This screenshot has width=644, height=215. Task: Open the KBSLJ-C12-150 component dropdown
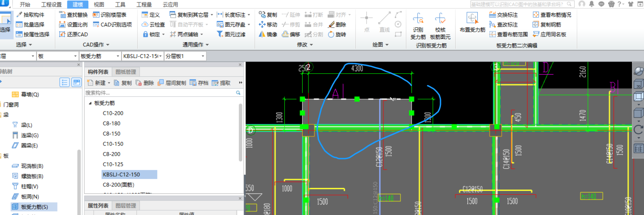click(x=160, y=56)
